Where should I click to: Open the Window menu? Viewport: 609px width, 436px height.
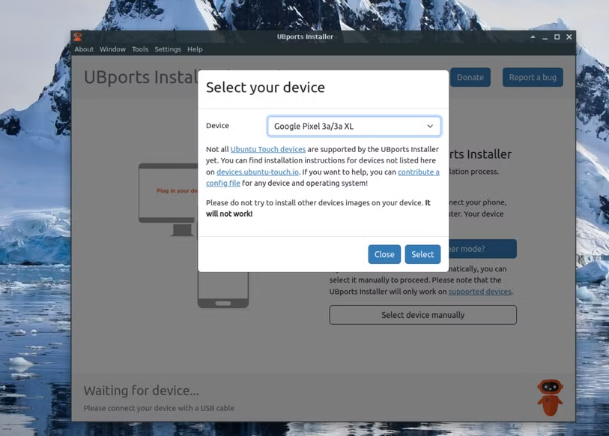click(x=112, y=49)
